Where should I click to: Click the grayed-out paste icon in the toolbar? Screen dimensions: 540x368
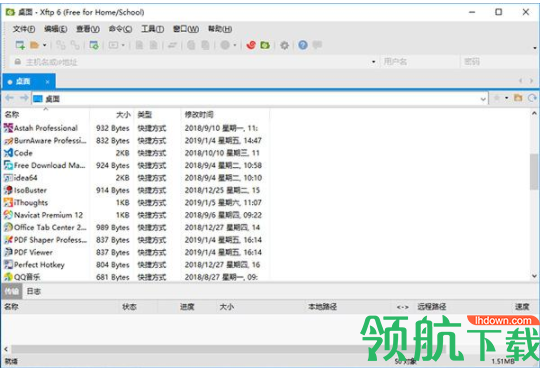pos(205,45)
